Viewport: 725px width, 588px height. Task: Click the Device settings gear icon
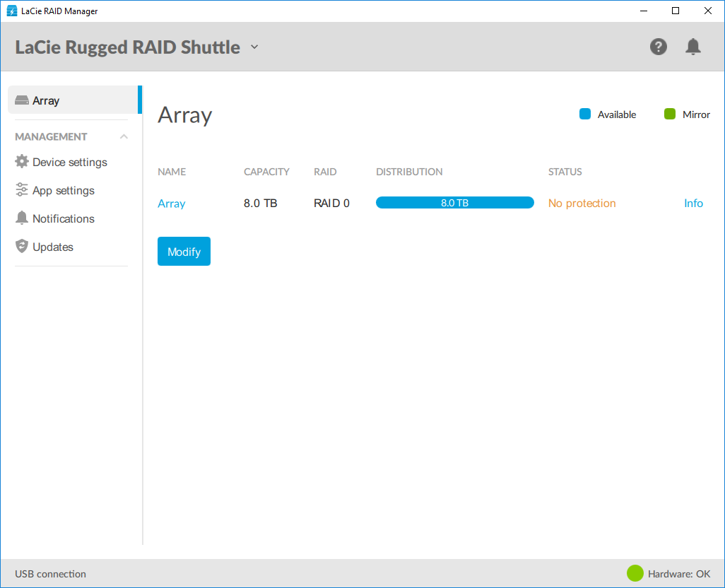point(22,161)
